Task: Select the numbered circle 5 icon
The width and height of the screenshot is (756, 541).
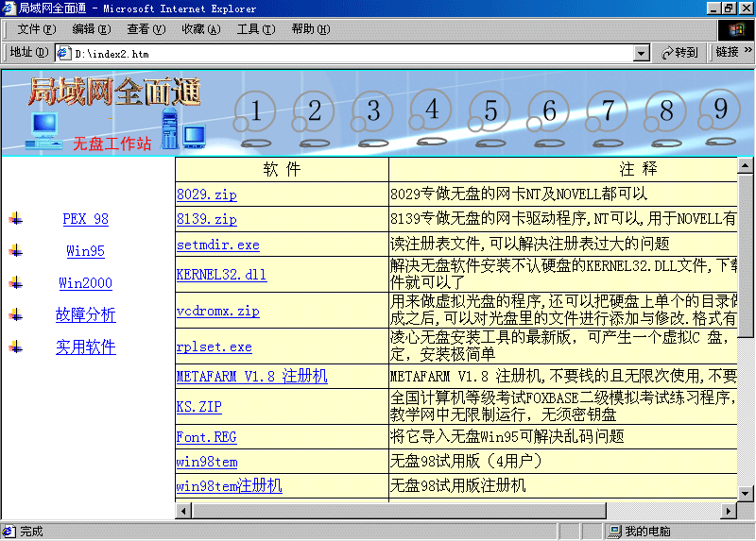Action: click(x=490, y=113)
